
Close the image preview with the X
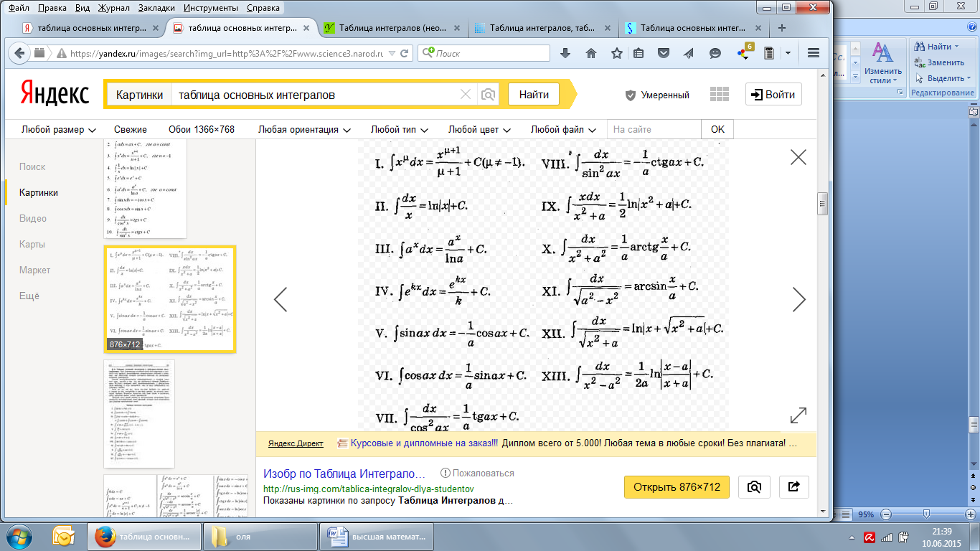[x=798, y=157]
